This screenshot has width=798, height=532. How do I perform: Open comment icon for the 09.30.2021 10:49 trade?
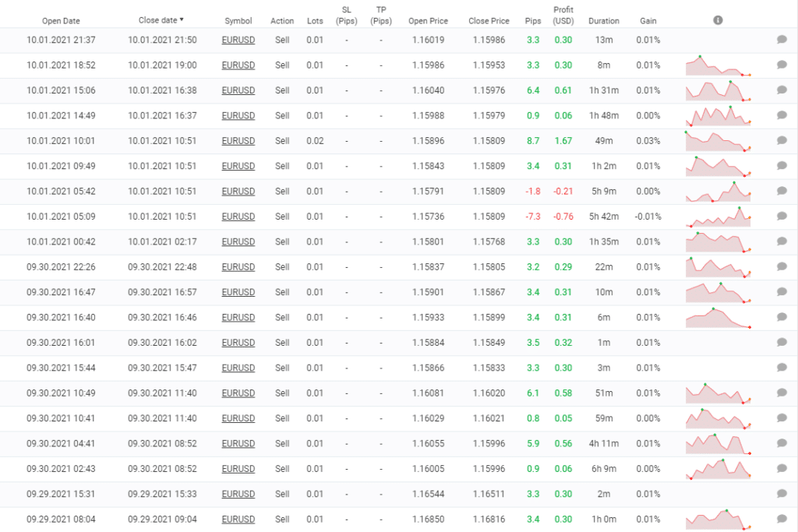[x=782, y=393]
